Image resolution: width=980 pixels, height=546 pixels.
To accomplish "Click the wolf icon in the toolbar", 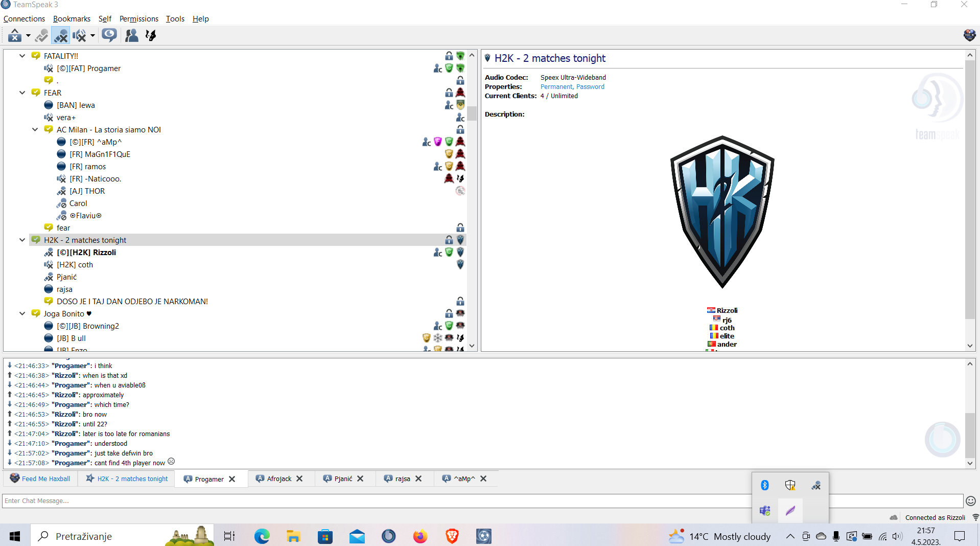I will click(x=151, y=35).
